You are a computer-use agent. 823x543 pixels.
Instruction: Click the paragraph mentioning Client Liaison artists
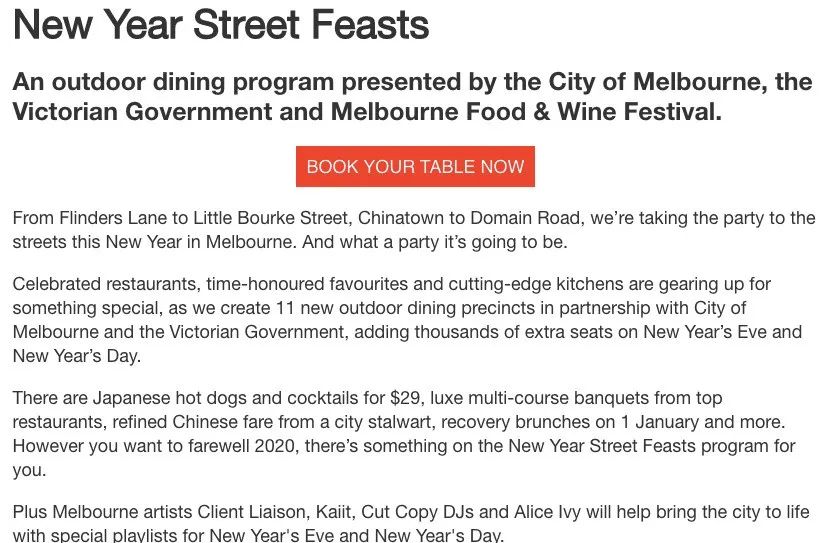point(411,523)
